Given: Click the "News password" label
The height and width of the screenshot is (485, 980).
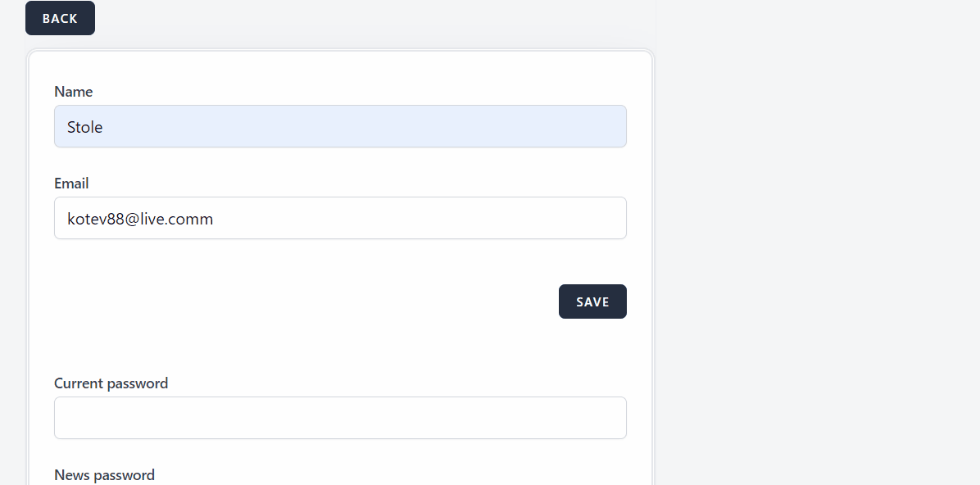Looking at the screenshot, I should click(x=104, y=474).
